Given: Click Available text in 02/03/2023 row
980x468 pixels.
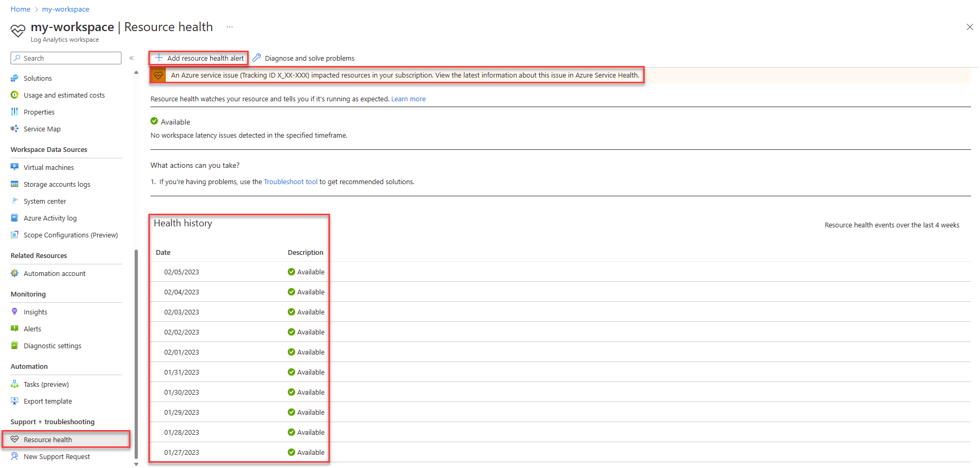Looking at the screenshot, I should point(311,312).
